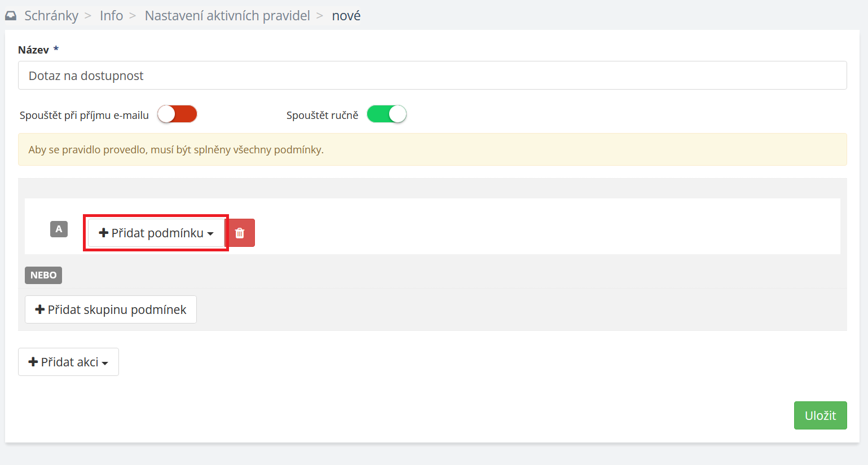This screenshot has height=465, width=868.
Task: Expand the Přidat akci dropdown
Action: (x=68, y=362)
